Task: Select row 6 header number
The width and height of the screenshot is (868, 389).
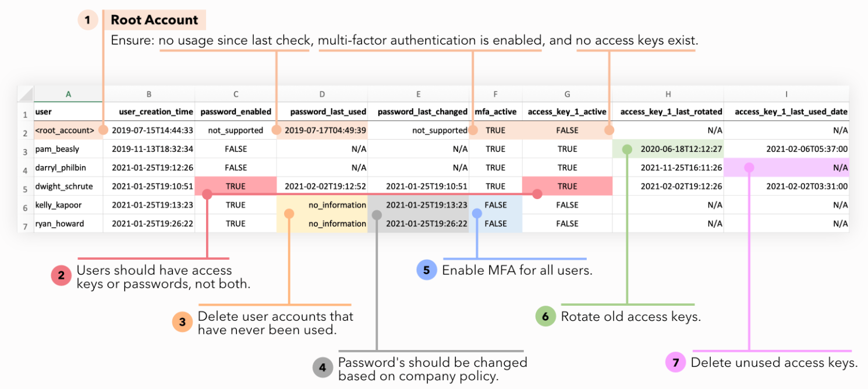Action: [x=26, y=205]
